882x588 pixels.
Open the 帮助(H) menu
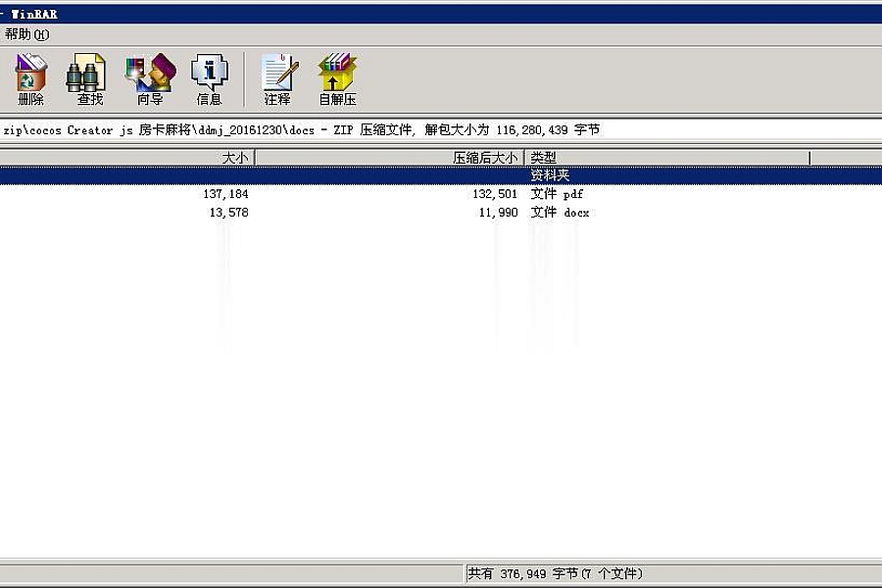tap(26, 35)
